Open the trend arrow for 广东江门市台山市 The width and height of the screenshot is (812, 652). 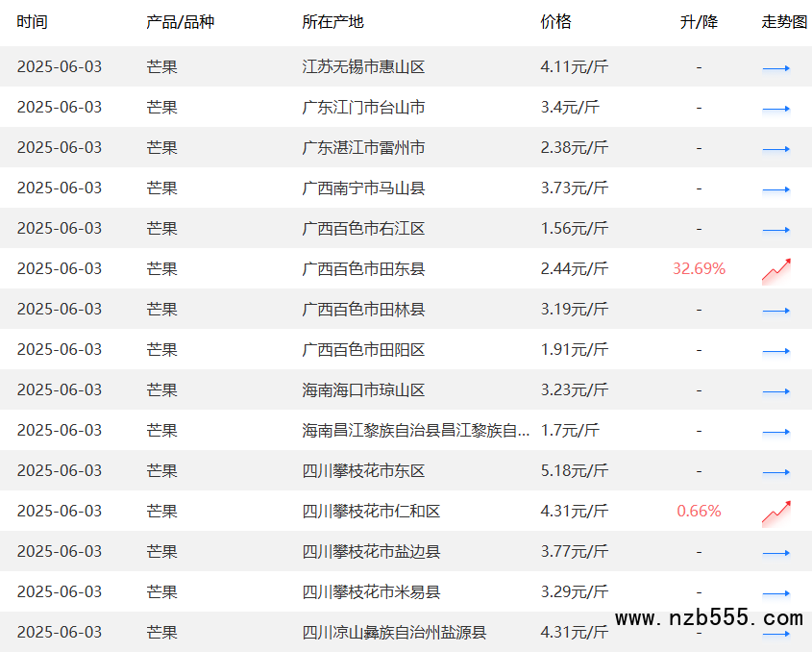775,109
